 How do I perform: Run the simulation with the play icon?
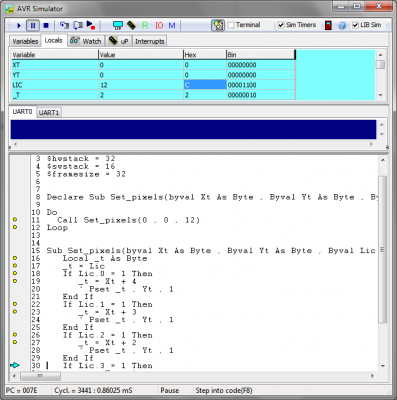click(19, 25)
